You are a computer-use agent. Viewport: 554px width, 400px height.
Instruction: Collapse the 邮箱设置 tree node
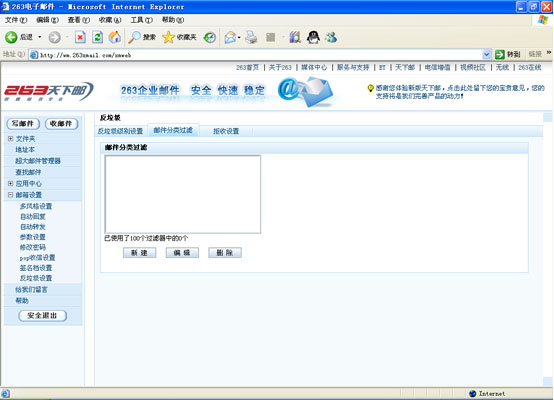(10, 195)
